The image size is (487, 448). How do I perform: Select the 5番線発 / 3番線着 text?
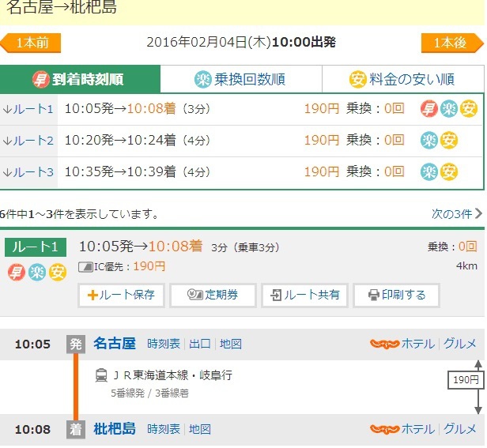(x=149, y=393)
